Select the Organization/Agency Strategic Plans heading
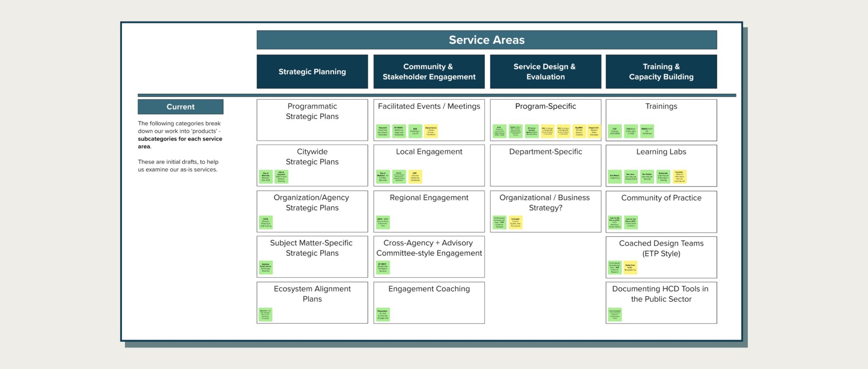The height and width of the screenshot is (369, 868). pyautogui.click(x=312, y=202)
